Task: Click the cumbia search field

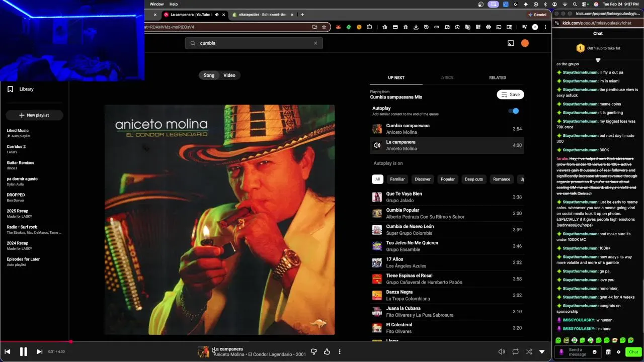Action: [254, 43]
